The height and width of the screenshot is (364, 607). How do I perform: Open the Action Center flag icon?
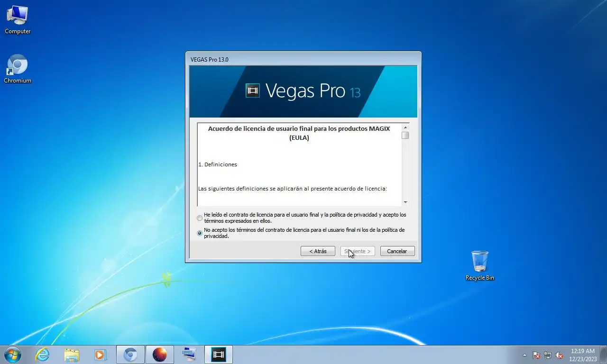tap(536, 355)
